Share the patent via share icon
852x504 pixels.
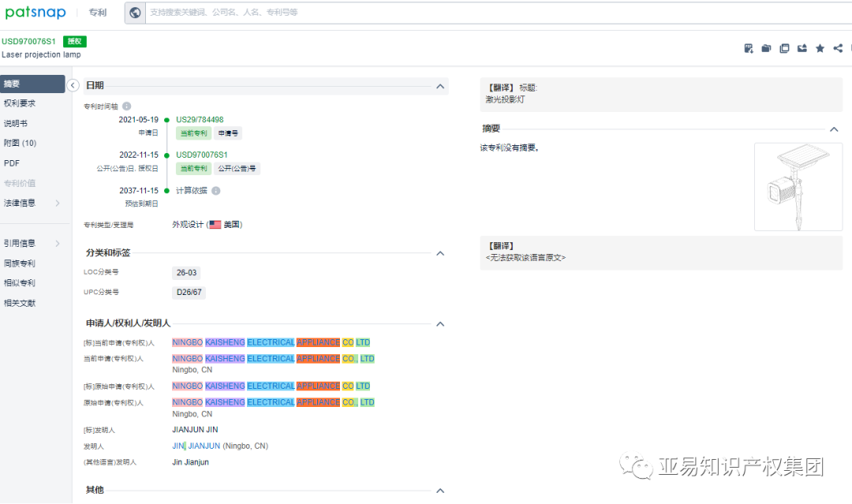click(x=838, y=48)
